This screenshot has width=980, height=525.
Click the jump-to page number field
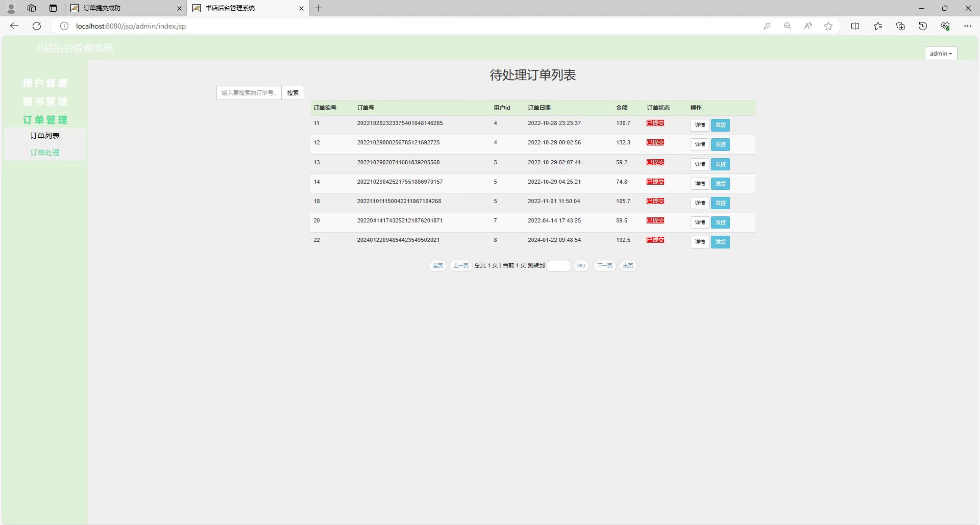[x=559, y=266]
